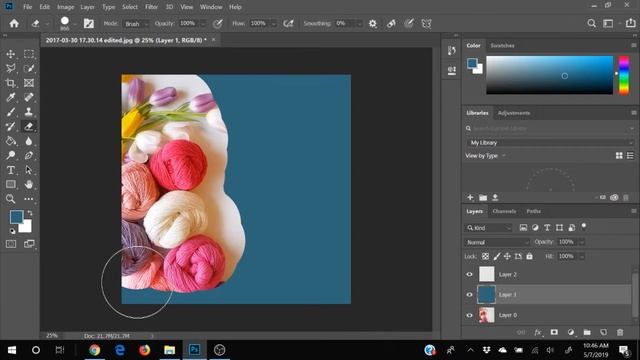Select the Eyedropper tool
Screen dimensions: 640x360
coord(11,97)
